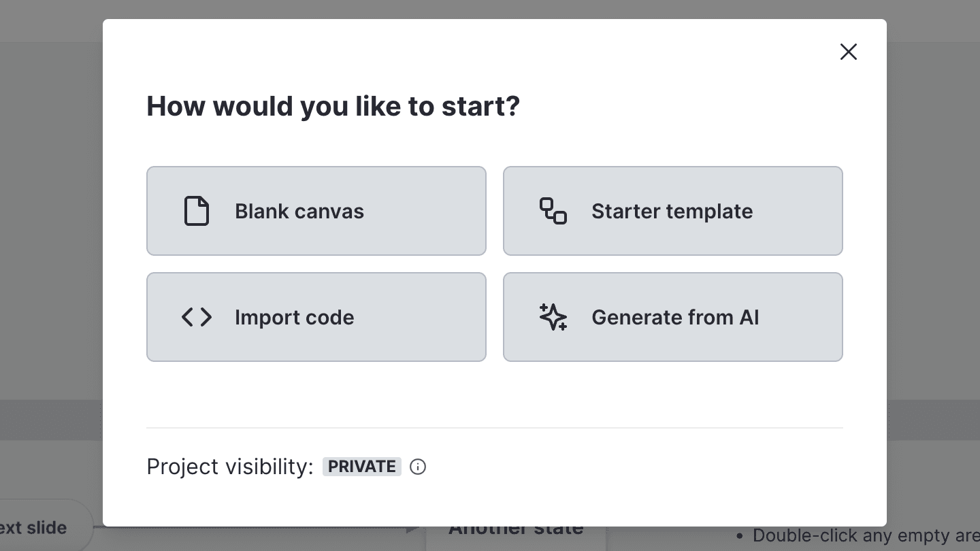980x551 pixels.
Task: Click the Starter template button
Action: pos(672,211)
